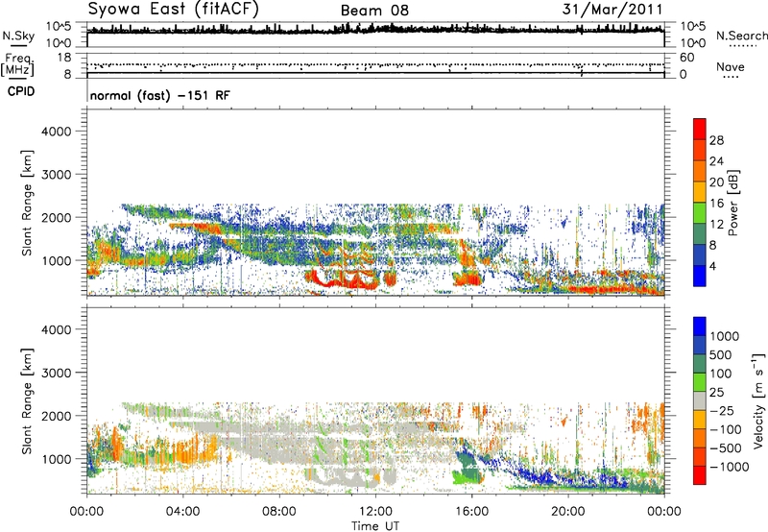Click the noise trace in the top panel

pyautogui.click(x=375, y=31)
